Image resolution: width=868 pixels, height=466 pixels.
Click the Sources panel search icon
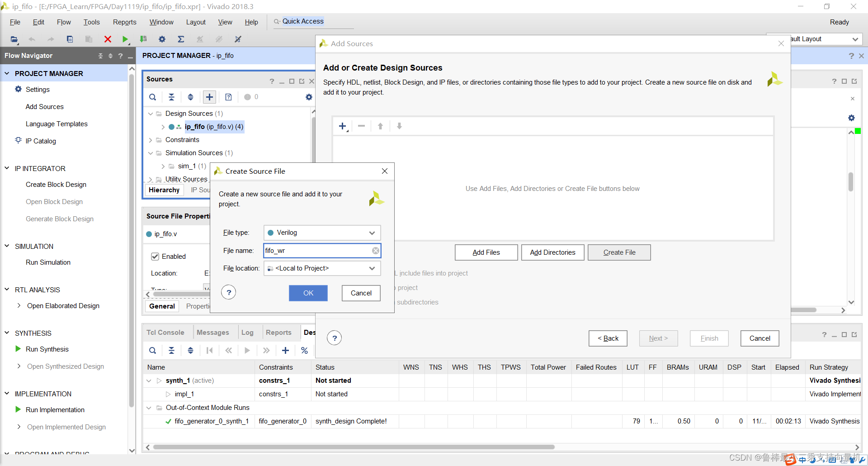click(x=153, y=97)
